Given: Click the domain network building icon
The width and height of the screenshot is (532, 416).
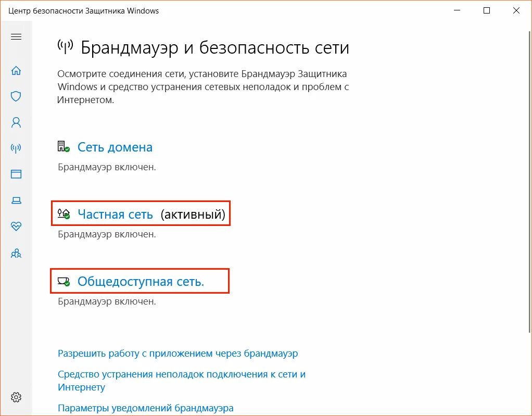Looking at the screenshot, I should pyautogui.click(x=64, y=147).
